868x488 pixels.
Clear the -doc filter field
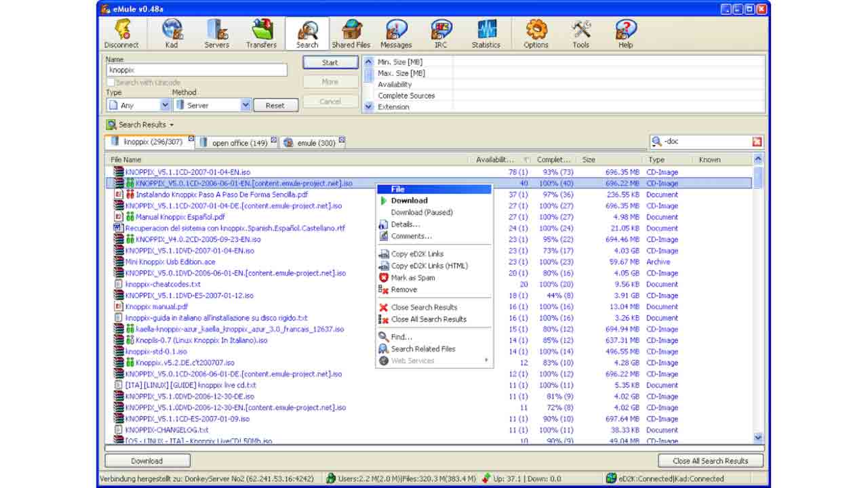[757, 142]
